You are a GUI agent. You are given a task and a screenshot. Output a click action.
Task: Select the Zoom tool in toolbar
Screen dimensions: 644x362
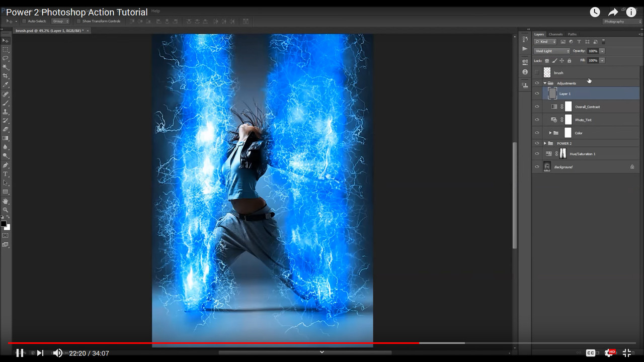[6, 210]
